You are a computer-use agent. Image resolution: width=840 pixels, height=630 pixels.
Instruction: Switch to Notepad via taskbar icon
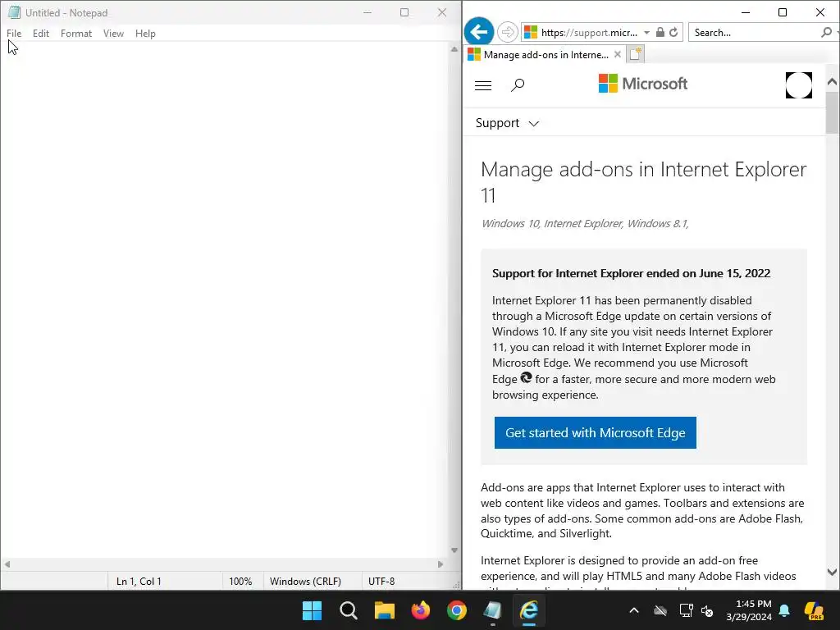[492, 610]
